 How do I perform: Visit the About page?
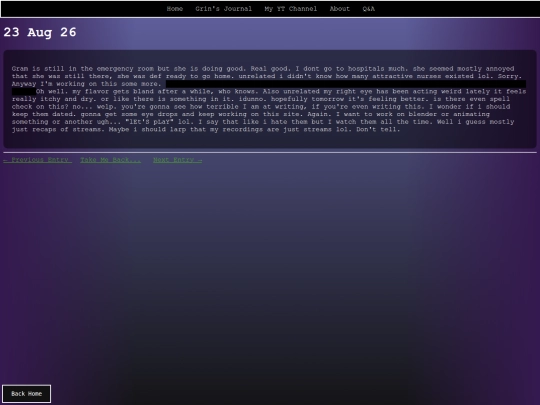click(x=340, y=9)
